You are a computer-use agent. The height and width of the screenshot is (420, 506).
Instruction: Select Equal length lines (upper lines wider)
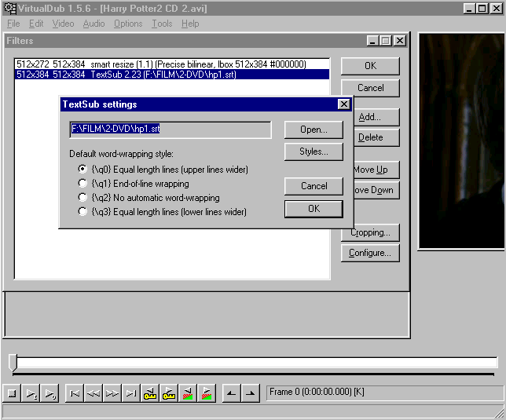click(x=82, y=170)
